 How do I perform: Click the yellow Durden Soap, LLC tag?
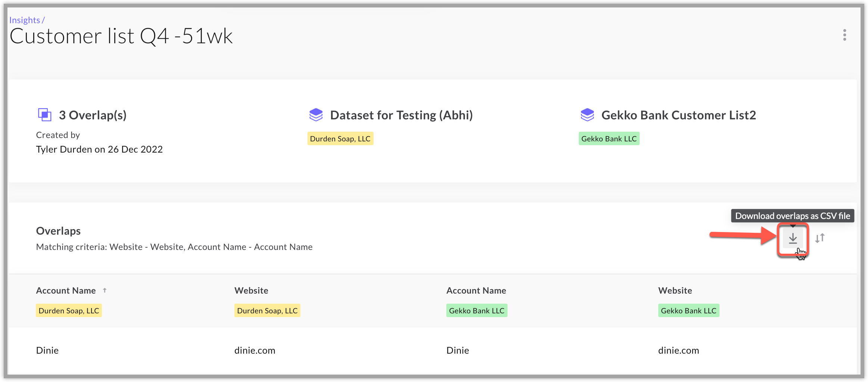point(340,138)
